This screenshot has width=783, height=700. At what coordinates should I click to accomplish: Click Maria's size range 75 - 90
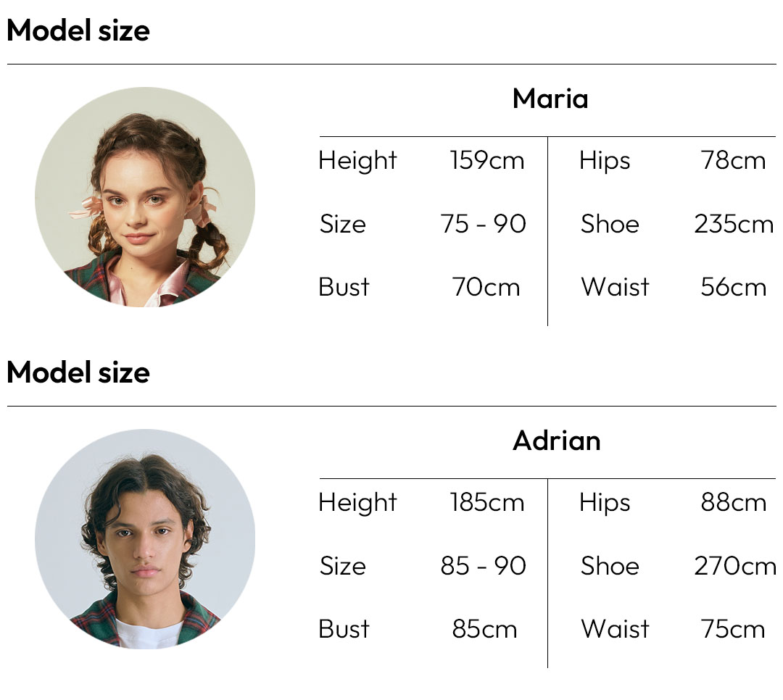[483, 224]
